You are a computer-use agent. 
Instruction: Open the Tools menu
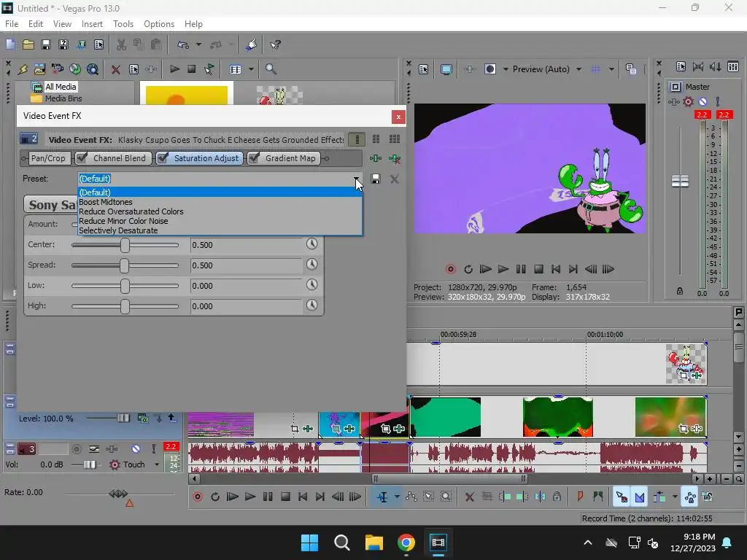pos(123,24)
